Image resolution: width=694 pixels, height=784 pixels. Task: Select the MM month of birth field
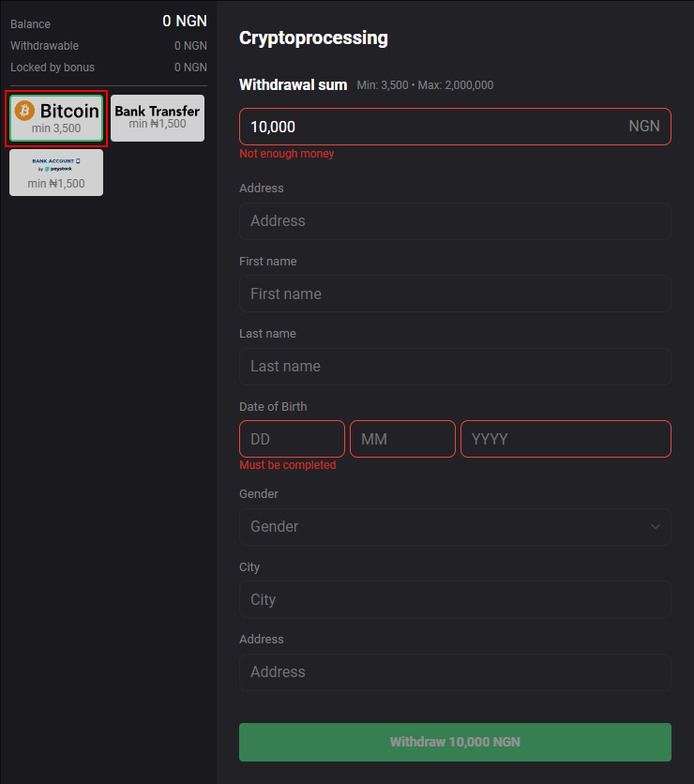click(x=402, y=439)
